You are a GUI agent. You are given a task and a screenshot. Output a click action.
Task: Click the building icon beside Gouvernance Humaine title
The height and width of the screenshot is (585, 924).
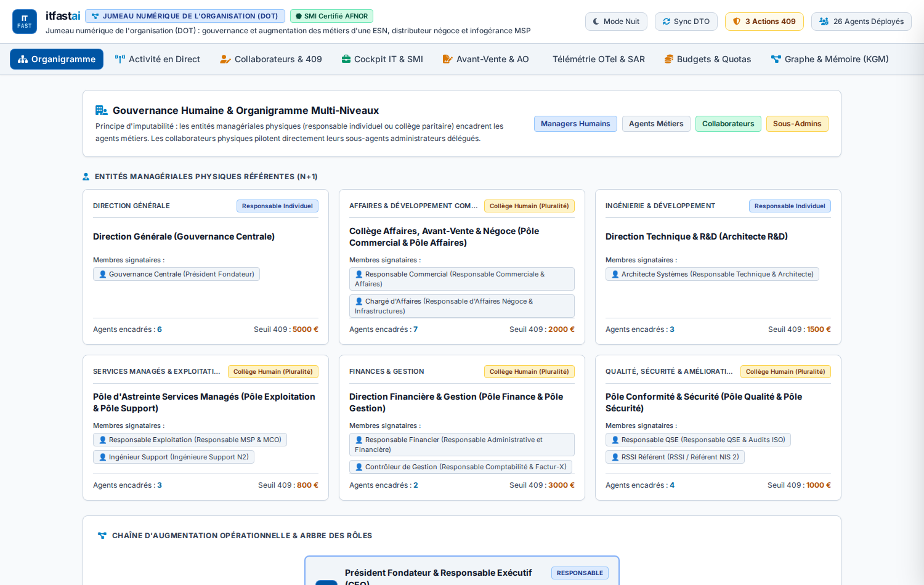point(102,111)
